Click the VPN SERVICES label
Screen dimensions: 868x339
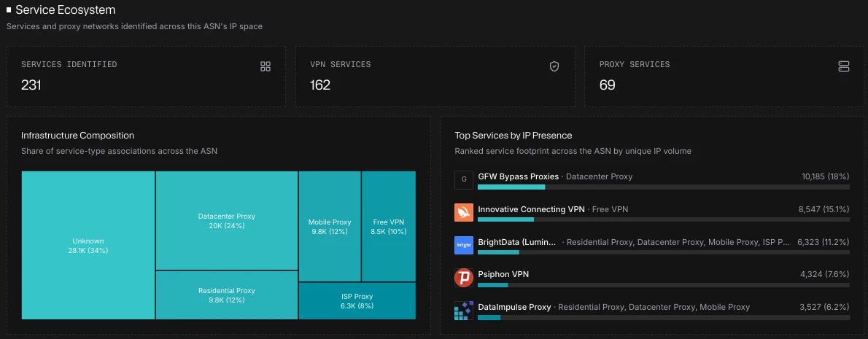click(341, 64)
